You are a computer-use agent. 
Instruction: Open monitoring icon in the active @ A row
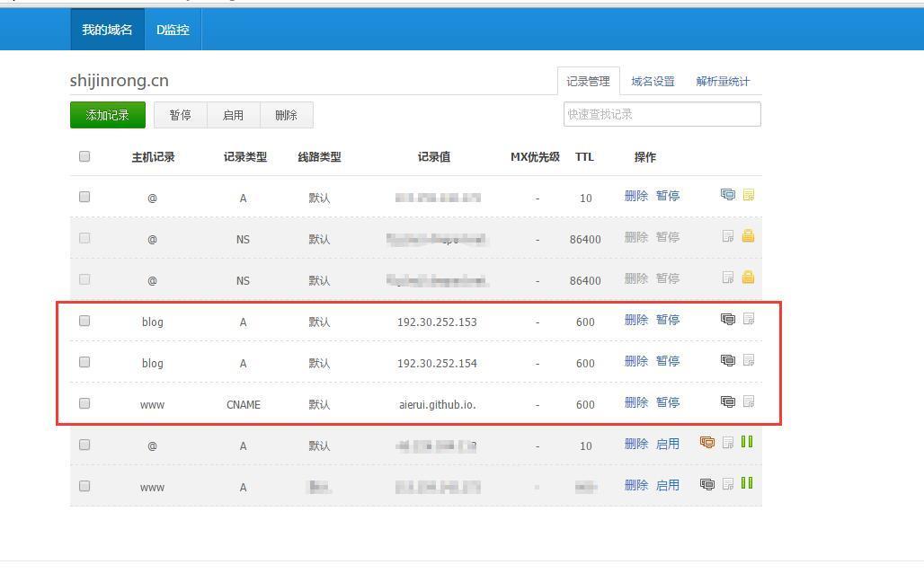(x=728, y=195)
